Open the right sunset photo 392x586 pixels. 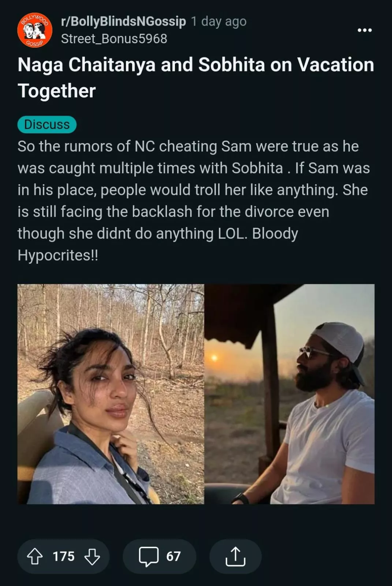point(289,394)
